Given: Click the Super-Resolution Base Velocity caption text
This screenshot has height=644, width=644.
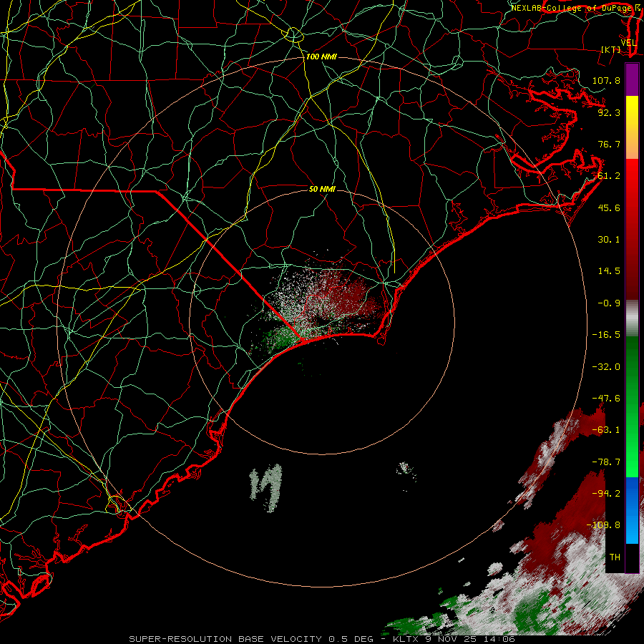Looking at the screenshot, I should coord(321,639).
